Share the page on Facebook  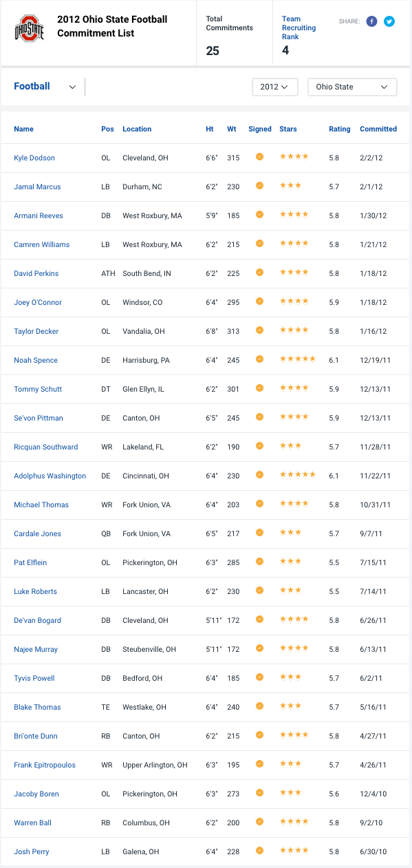(371, 21)
